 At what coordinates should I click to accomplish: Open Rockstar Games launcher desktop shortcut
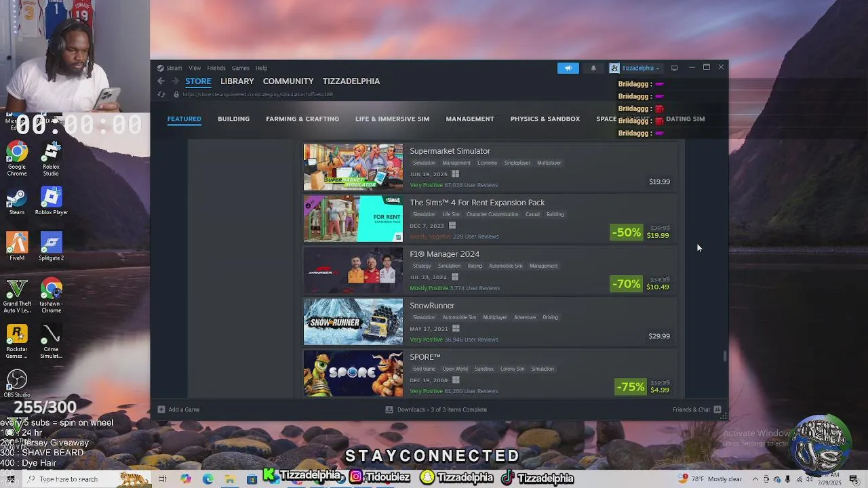click(17, 342)
